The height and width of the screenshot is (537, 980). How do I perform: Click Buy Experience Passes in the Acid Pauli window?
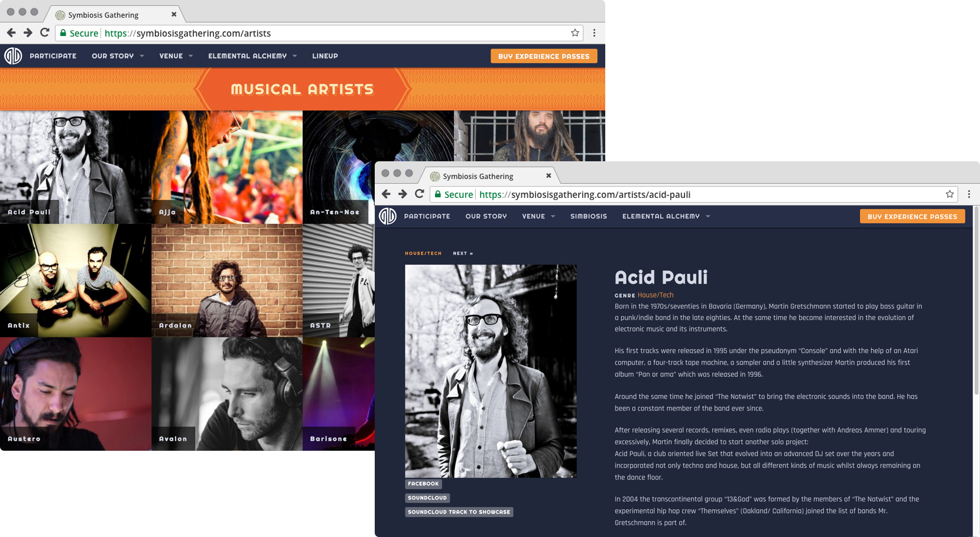912,216
